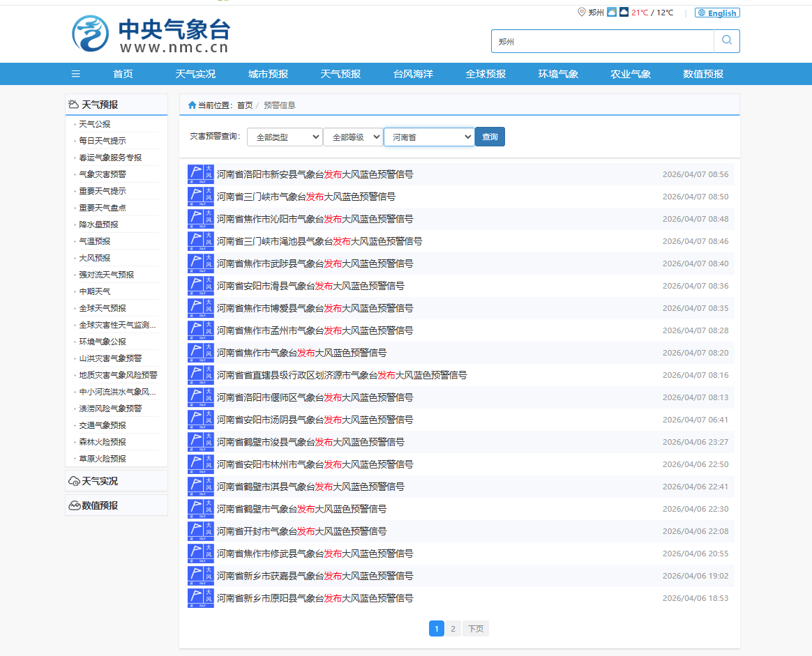Open 山洪灾害气象预警 sidebar link
Viewport: 812px width, 656px height.
(110, 358)
